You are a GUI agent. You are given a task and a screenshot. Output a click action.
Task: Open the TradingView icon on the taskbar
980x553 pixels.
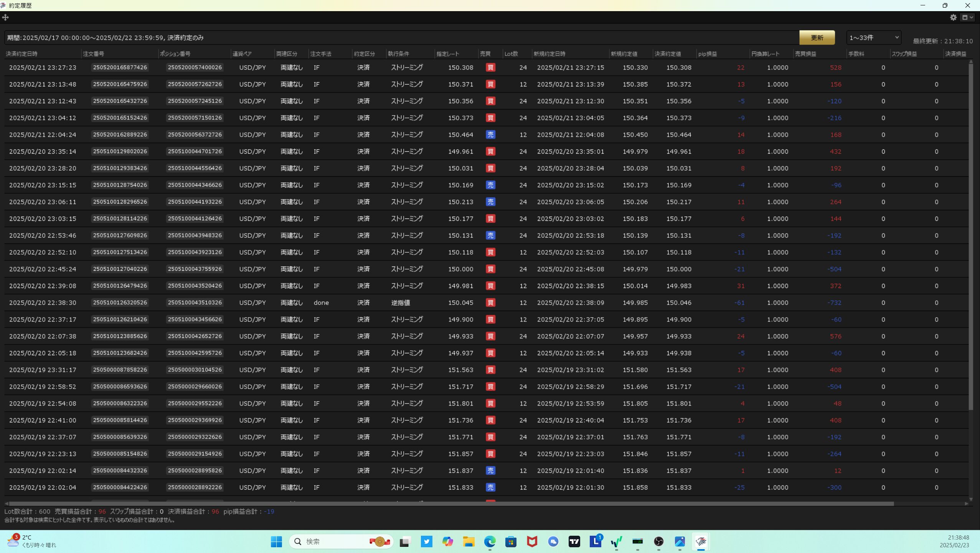[x=574, y=541]
